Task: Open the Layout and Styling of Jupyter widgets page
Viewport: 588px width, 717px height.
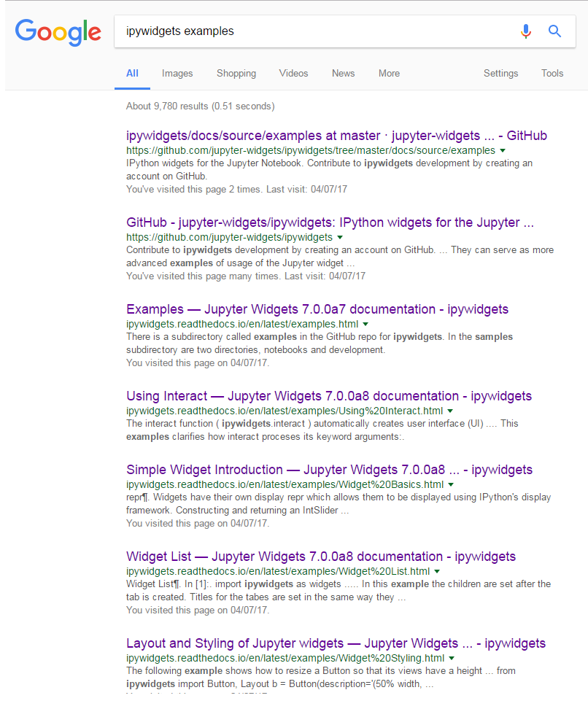Action: coord(336,643)
